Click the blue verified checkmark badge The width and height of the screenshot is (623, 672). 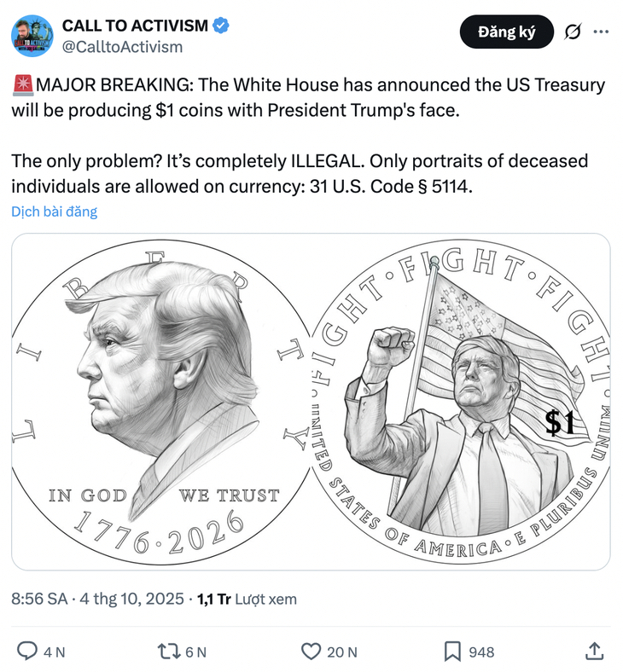coord(221,26)
